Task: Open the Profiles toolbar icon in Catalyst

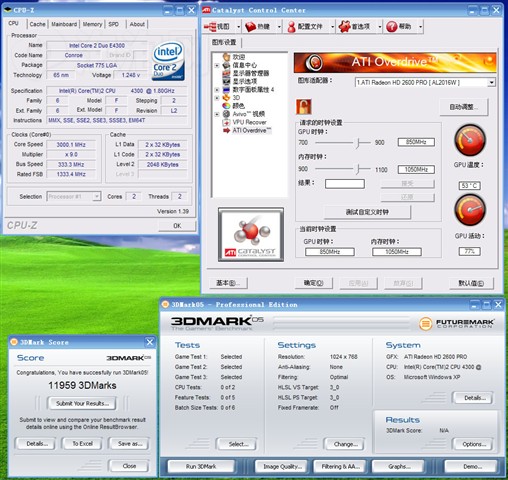Action: click(x=291, y=27)
